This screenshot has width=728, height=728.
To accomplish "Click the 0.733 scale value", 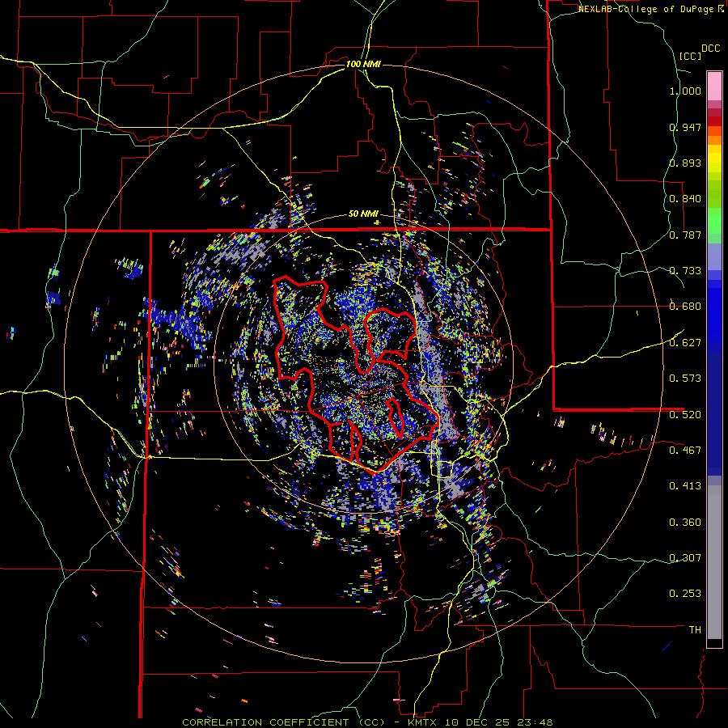I will tap(685, 271).
